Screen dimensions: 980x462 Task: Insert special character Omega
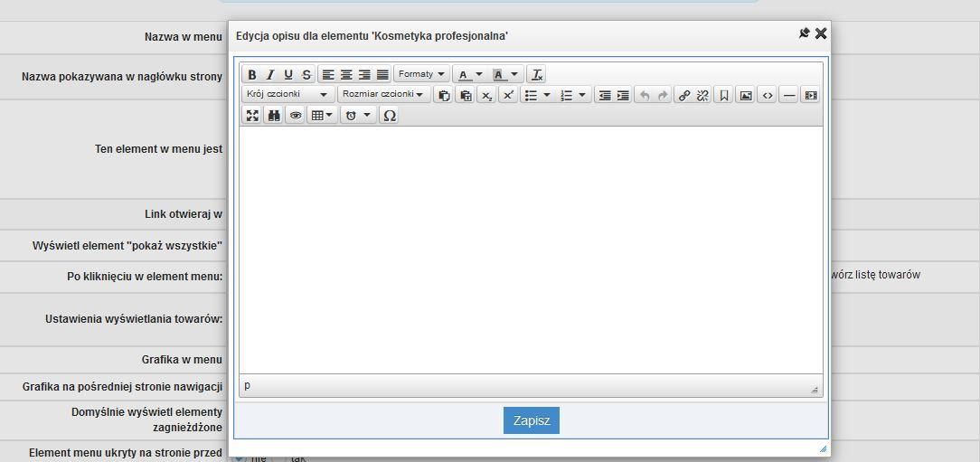pyautogui.click(x=390, y=115)
